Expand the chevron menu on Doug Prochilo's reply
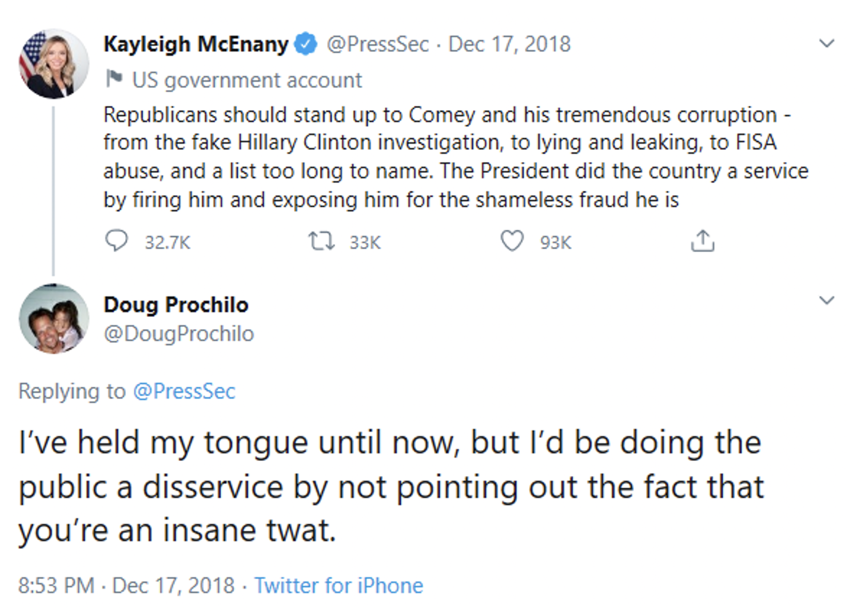The width and height of the screenshot is (864, 616). pos(827,300)
